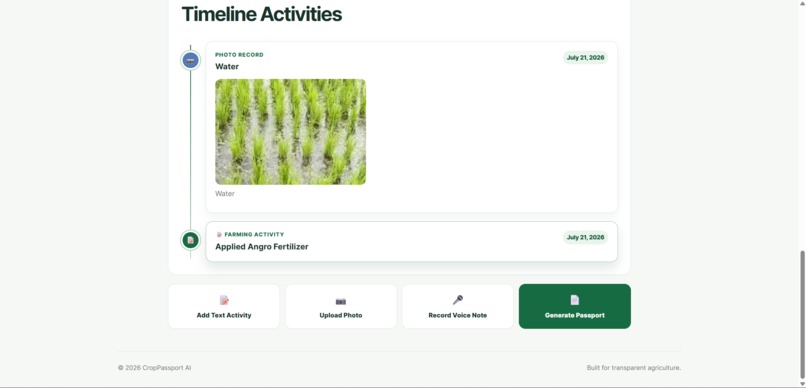Click the 'Timeline Activities' heading
The height and width of the screenshot is (388, 806).
click(x=262, y=14)
